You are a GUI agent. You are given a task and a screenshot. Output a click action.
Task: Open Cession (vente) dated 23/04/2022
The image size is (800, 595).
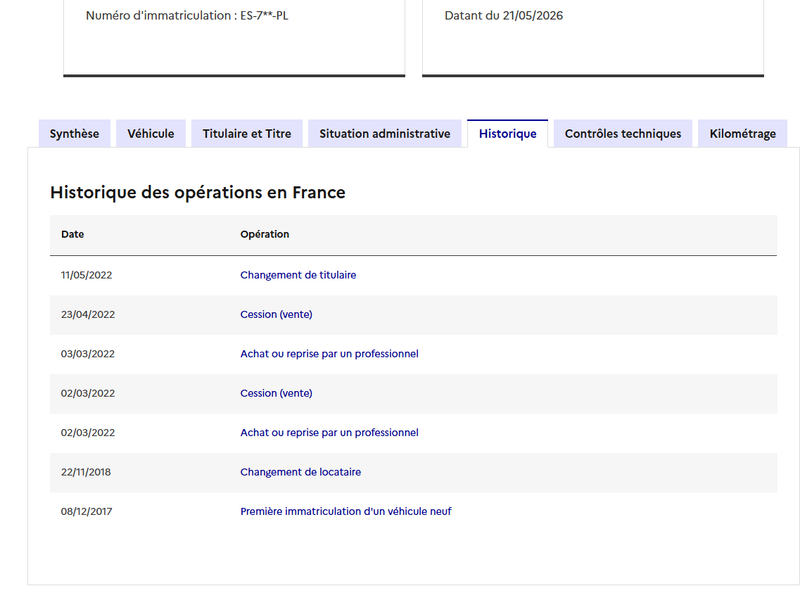coord(276,314)
